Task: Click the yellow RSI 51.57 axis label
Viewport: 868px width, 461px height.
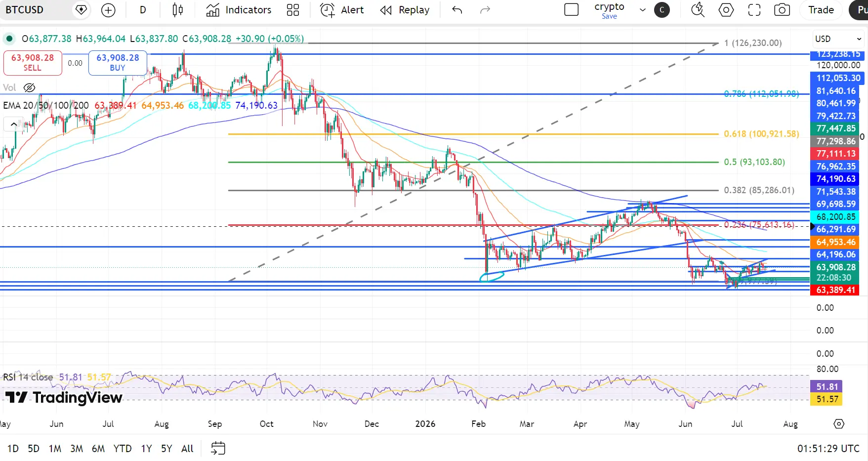Action: click(827, 399)
